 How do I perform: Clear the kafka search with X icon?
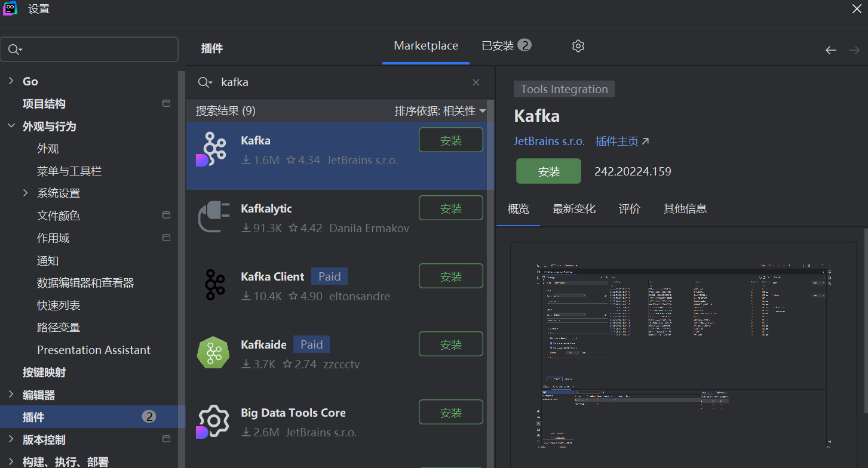(476, 82)
